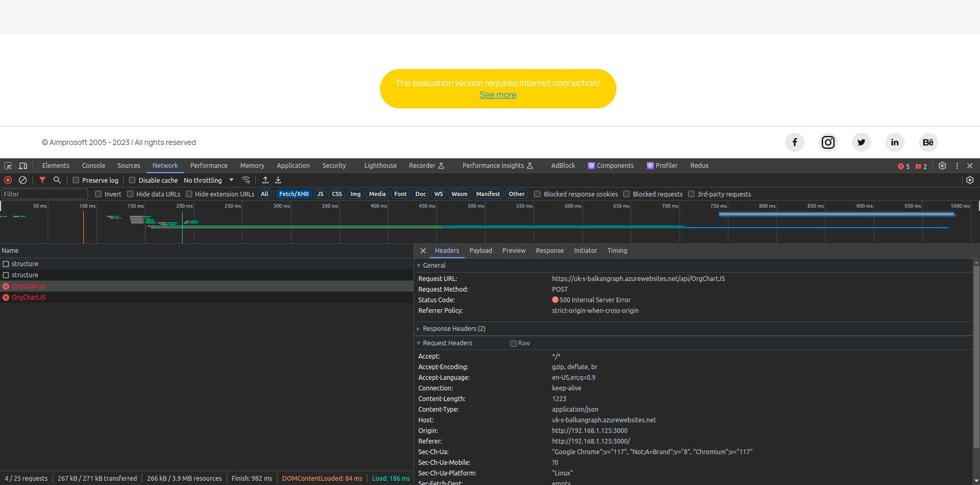Screen dimensions: 980x485
Task: Select the inspect element tool
Action: click(8, 166)
